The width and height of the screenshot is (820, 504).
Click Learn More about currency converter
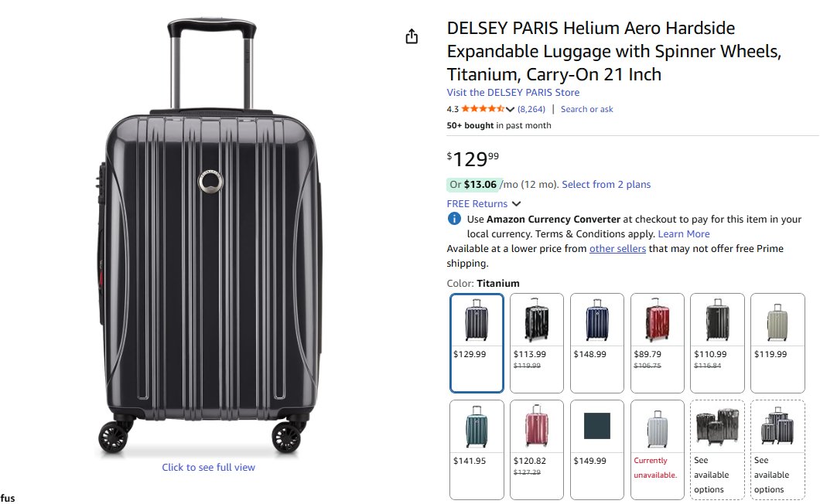pos(683,233)
